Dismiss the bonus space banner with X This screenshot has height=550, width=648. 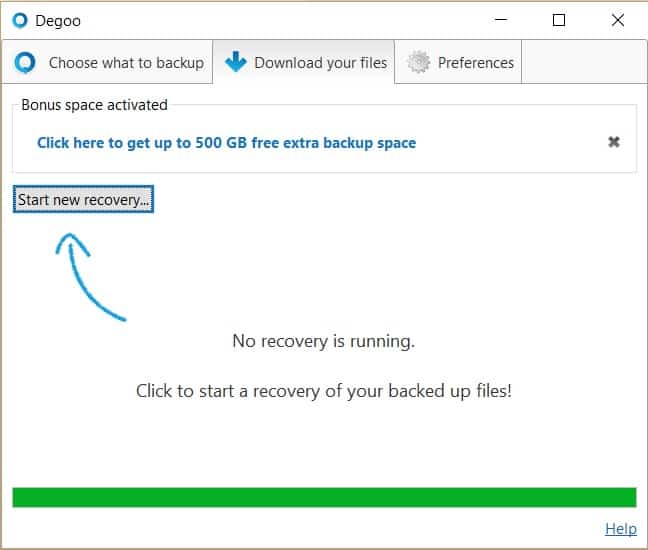pos(614,142)
